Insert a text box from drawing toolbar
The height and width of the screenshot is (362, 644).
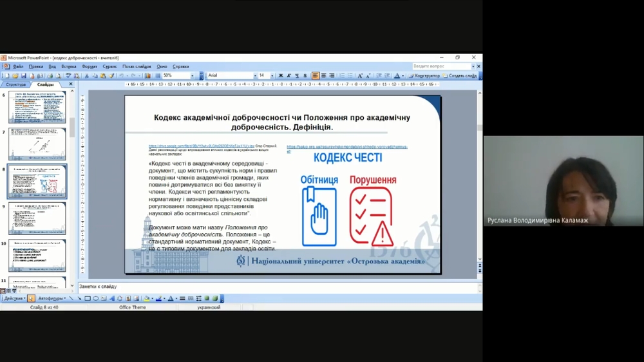pos(104,298)
